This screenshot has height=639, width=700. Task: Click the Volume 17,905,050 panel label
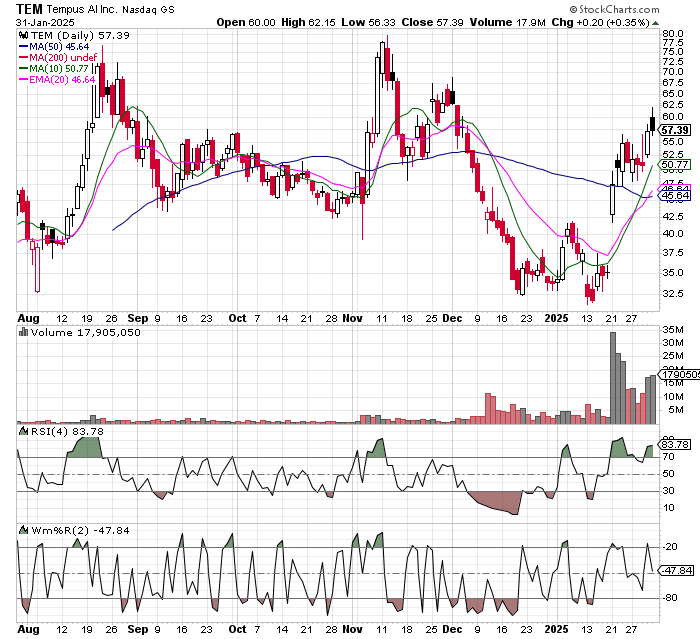tap(86, 332)
